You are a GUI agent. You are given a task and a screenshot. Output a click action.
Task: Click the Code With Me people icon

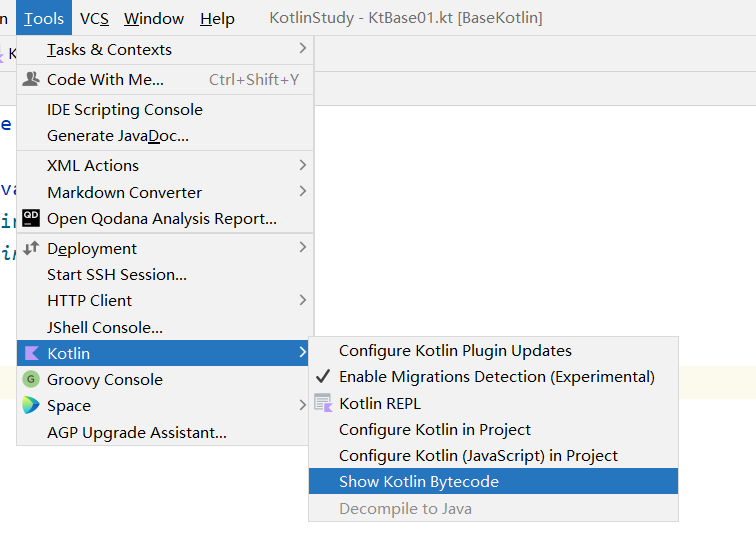click(31, 80)
